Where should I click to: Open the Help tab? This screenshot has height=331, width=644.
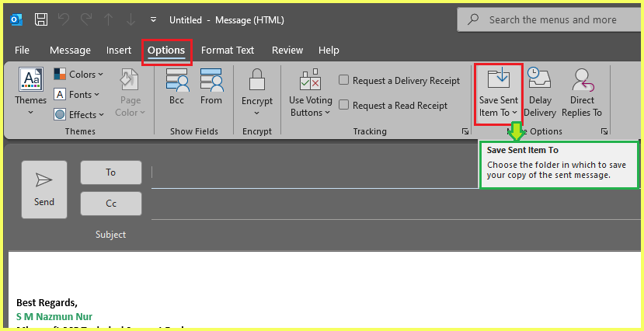(x=329, y=50)
